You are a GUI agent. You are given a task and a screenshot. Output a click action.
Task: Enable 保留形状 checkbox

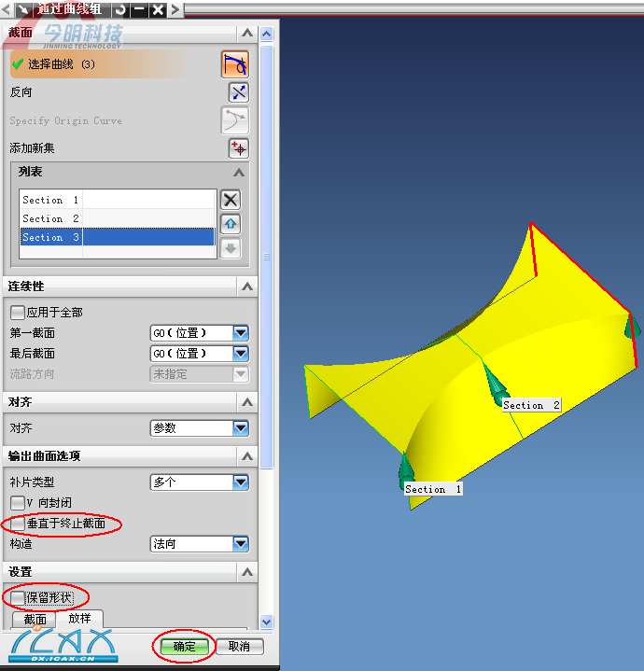click(18, 598)
